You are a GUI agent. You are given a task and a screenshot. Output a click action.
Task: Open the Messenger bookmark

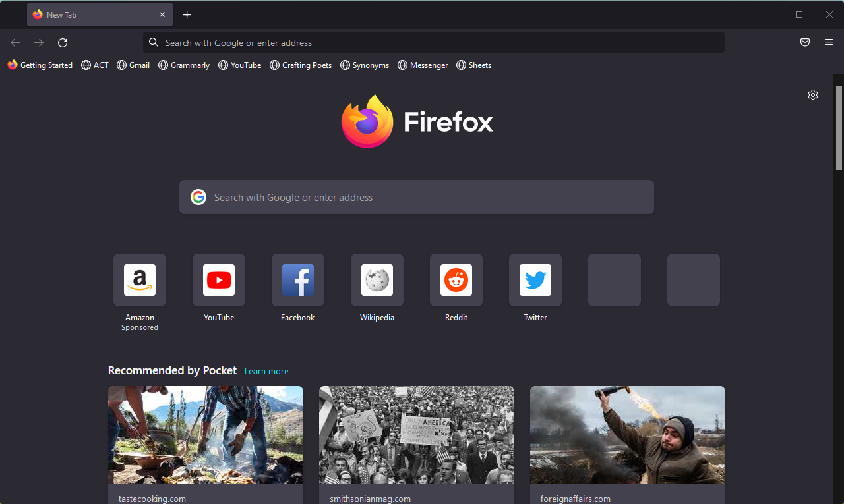pyautogui.click(x=423, y=65)
